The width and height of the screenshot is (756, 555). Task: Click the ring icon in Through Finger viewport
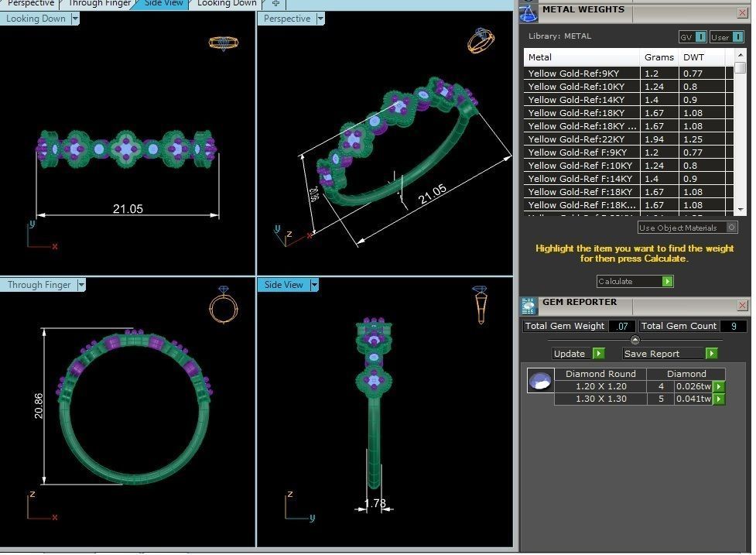click(x=223, y=305)
